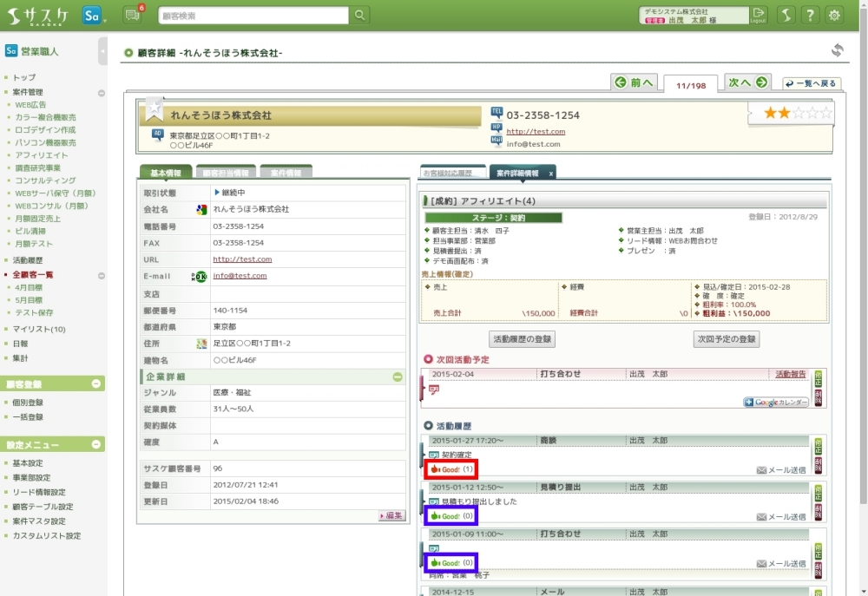868x596 pixels.
Task: Click the 活動履歴の登録 button
Action: 522,339
